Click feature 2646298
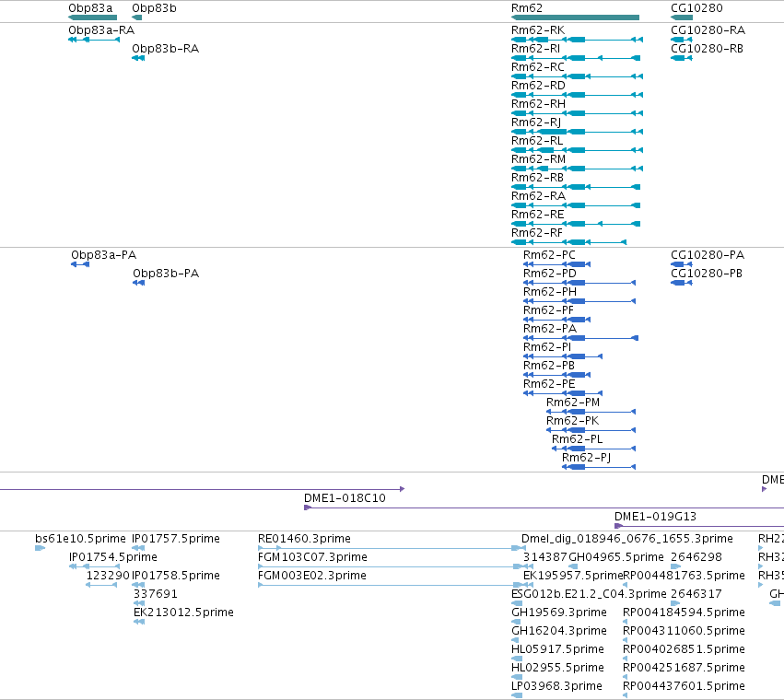Image resolution: width=784 pixels, height=700 pixels. click(x=675, y=567)
